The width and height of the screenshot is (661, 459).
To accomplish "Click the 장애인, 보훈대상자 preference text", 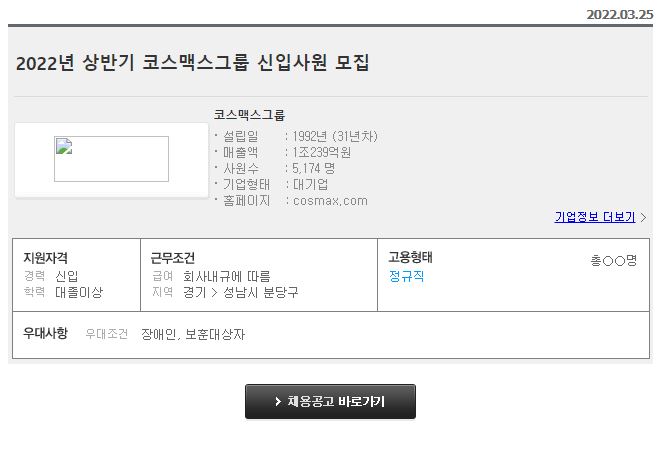I will (193, 335).
